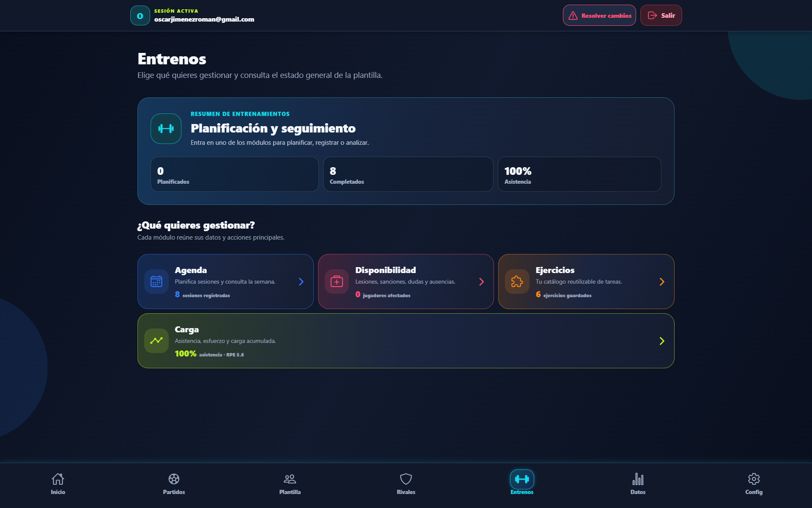This screenshot has height=508, width=812.
Task: Open Carga via its green chevron
Action: click(662, 341)
